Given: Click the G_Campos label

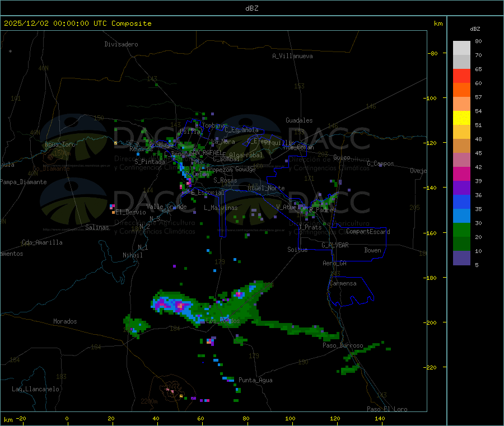Looking at the screenshot, I should pos(381,163).
